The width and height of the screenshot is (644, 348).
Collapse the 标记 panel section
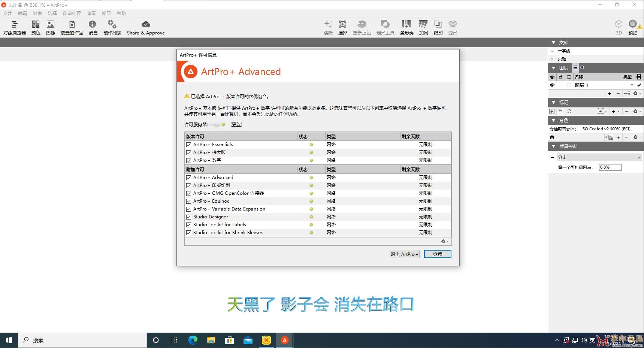[x=553, y=102]
